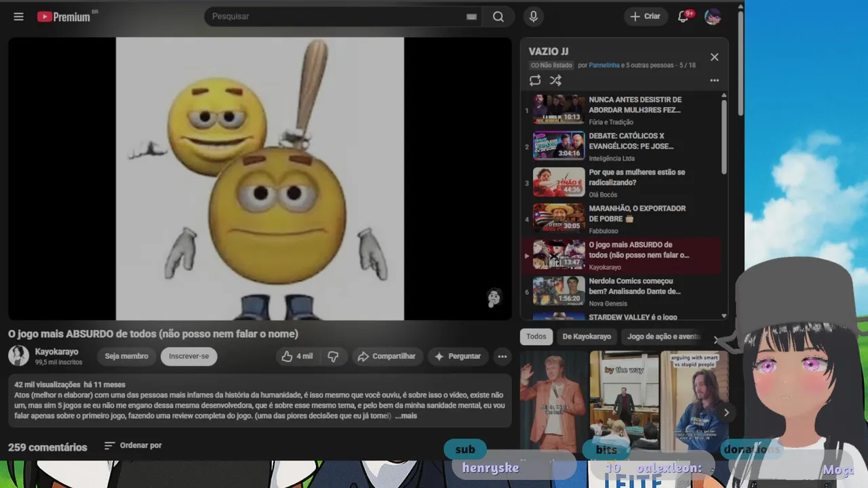868x488 pixels.
Task: Open short with man in orange suit
Action: (x=553, y=401)
